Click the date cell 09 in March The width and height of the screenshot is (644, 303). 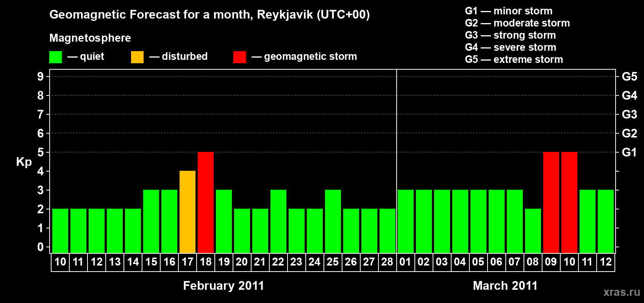click(x=551, y=262)
